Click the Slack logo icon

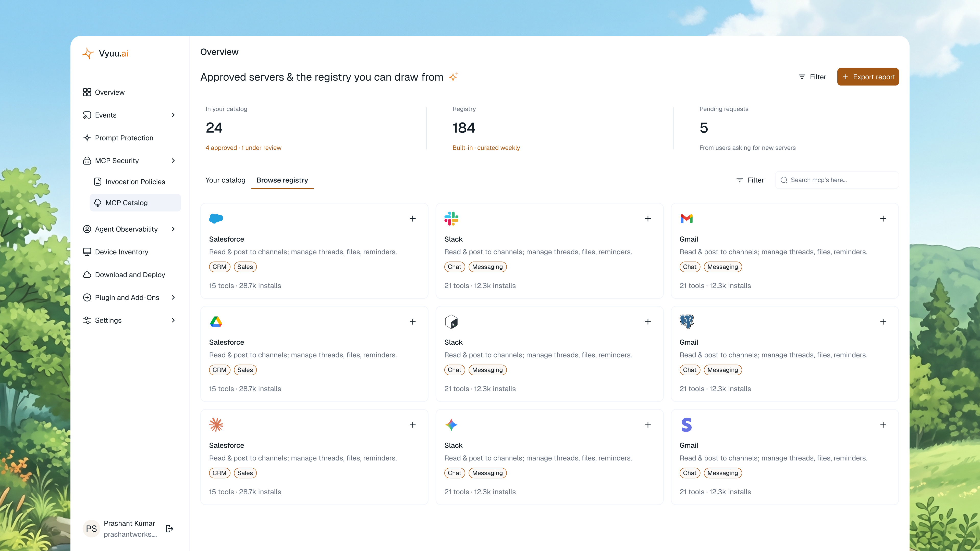451,219
